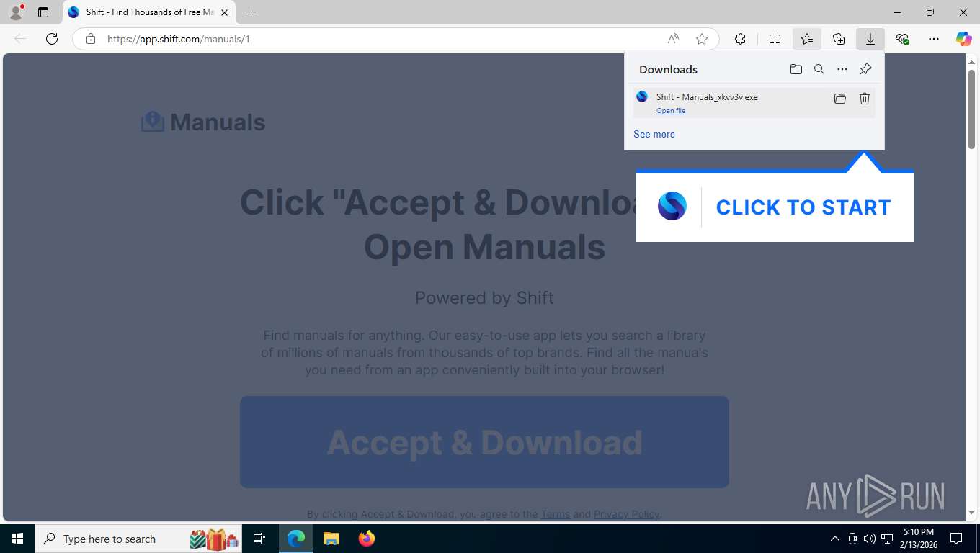The width and height of the screenshot is (980, 553).
Task: Open the Privacy Policy link
Action: (626, 514)
